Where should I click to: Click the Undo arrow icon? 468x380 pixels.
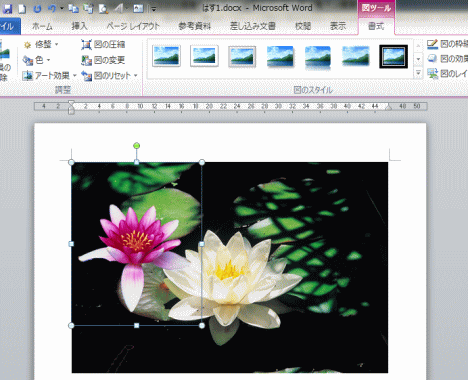(x=52, y=9)
